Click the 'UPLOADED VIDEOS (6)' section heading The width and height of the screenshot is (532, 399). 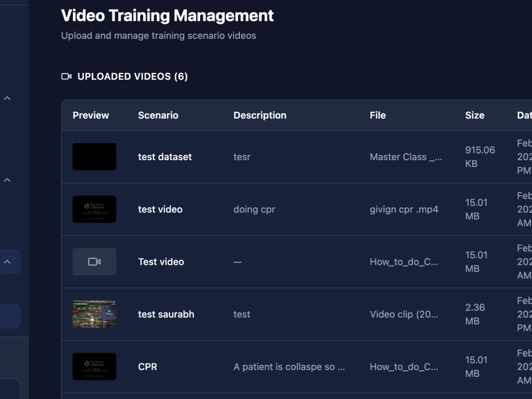132,76
